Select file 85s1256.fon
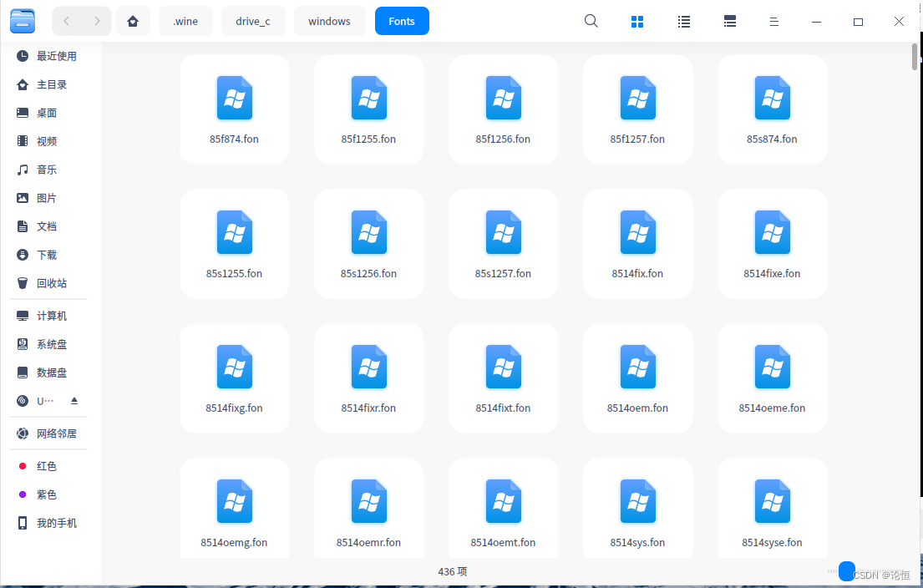The image size is (923, 588). 369,244
